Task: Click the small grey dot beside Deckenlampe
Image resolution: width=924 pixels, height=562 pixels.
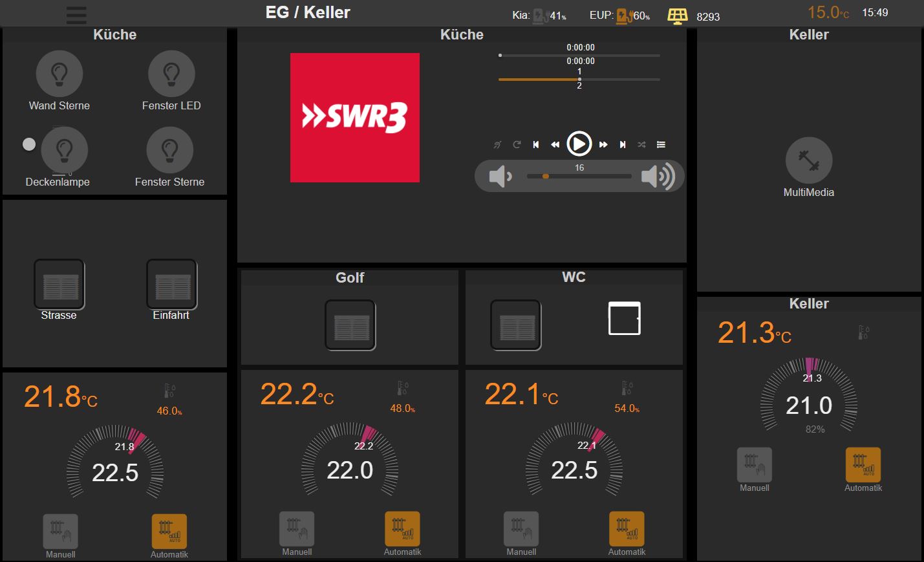Action: pos(29,144)
